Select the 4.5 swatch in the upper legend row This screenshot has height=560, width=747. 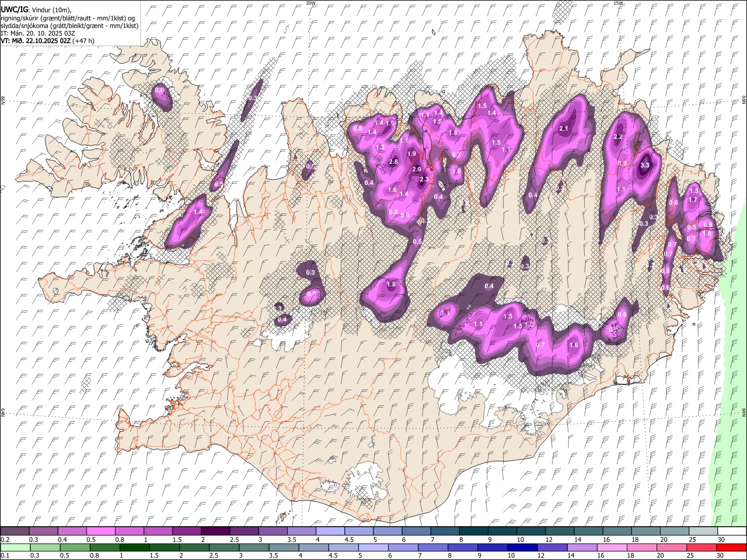(359, 531)
